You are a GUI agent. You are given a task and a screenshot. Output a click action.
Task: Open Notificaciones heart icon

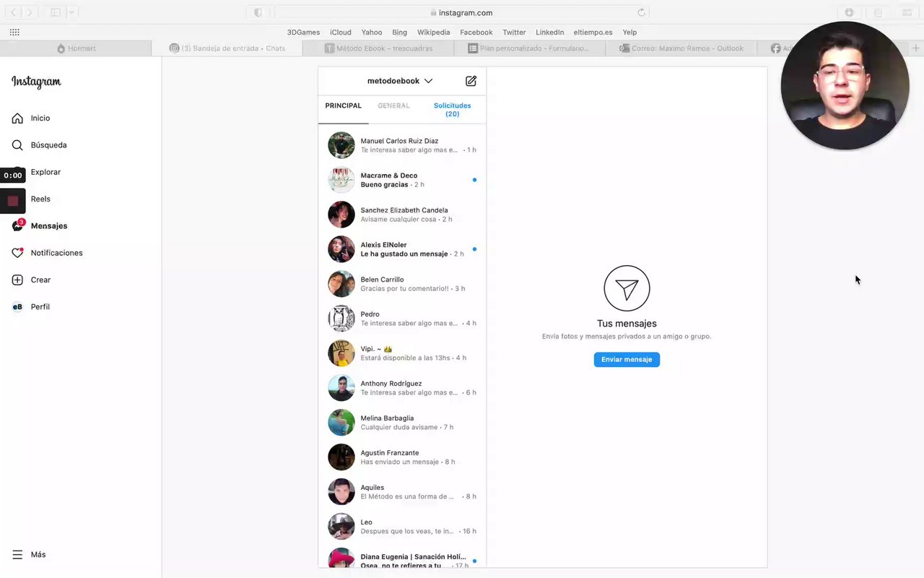pos(17,253)
